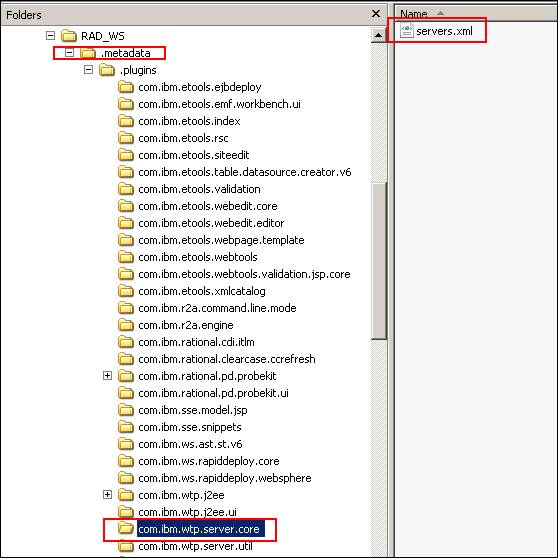Select com.ibm.etools.webedit.core folder entry
Viewport: 558px width, 558px height.
click(x=208, y=206)
